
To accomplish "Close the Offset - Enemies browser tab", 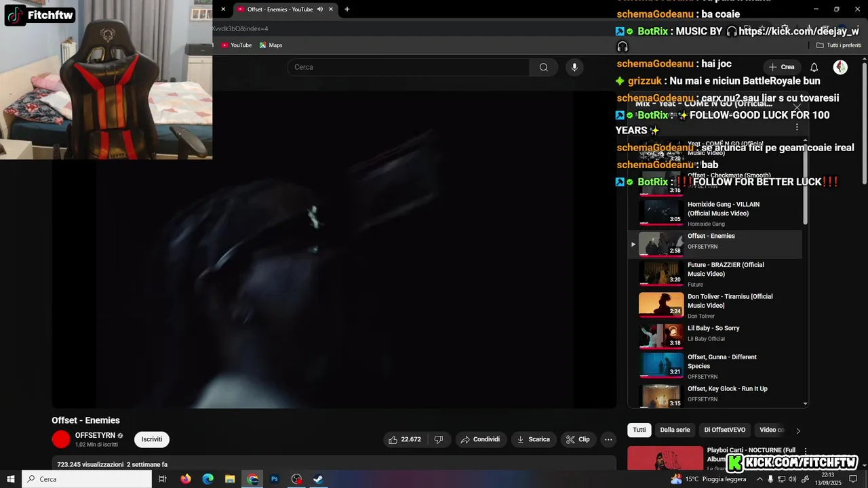I will pyautogui.click(x=331, y=9).
